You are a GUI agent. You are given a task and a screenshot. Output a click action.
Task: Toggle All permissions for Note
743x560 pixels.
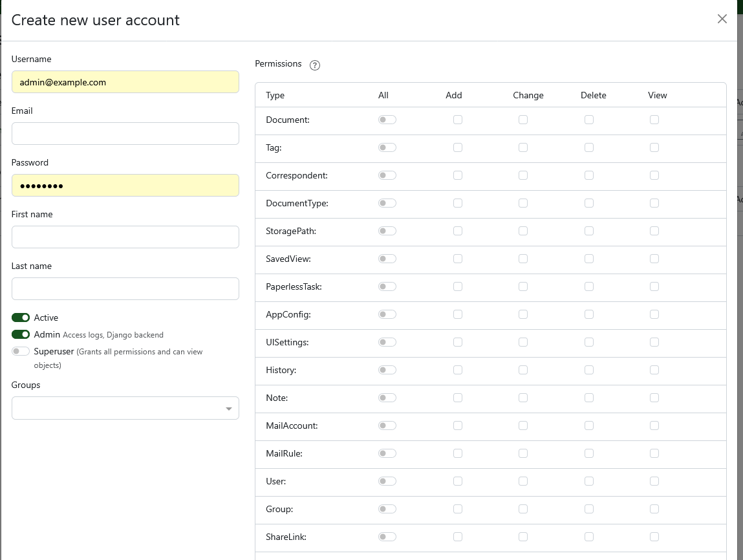click(387, 398)
